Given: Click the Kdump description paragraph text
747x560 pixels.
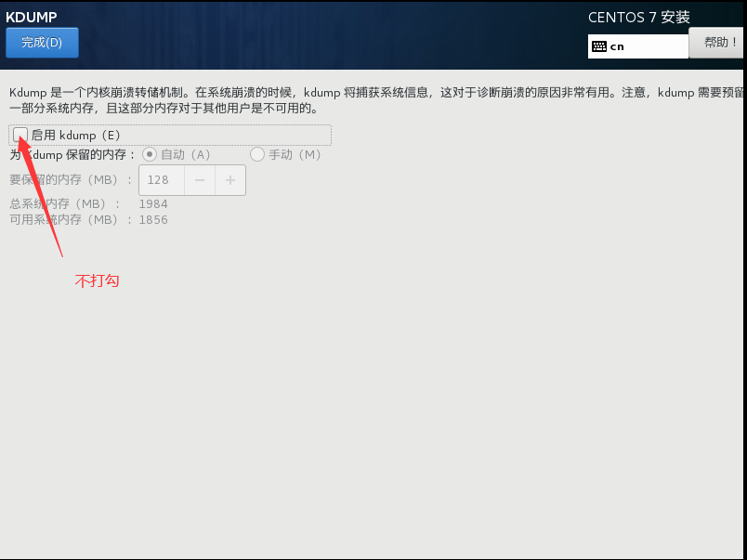Looking at the screenshot, I should [x=372, y=100].
